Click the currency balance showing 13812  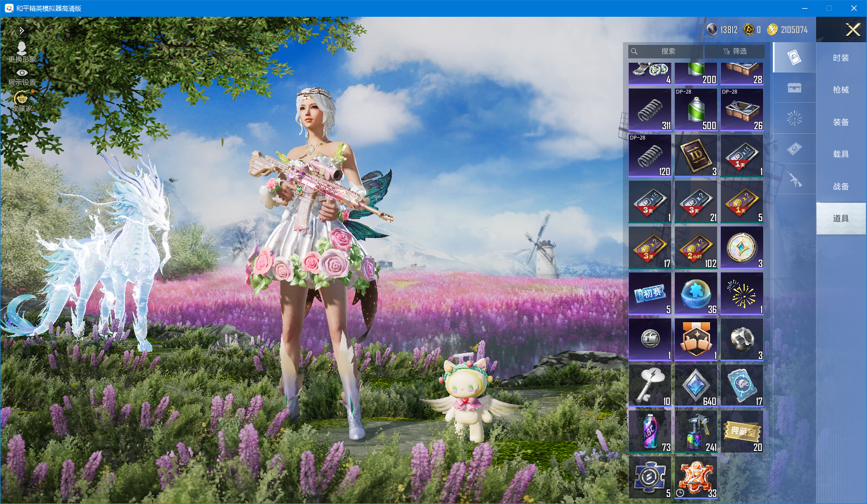722,30
